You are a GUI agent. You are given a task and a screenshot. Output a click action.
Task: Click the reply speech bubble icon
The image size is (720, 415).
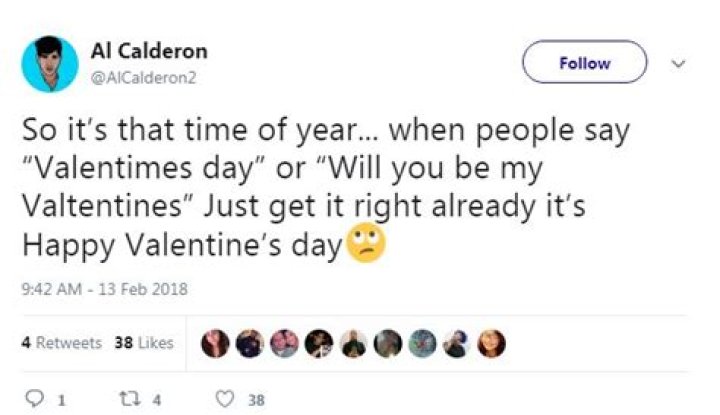(34, 399)
